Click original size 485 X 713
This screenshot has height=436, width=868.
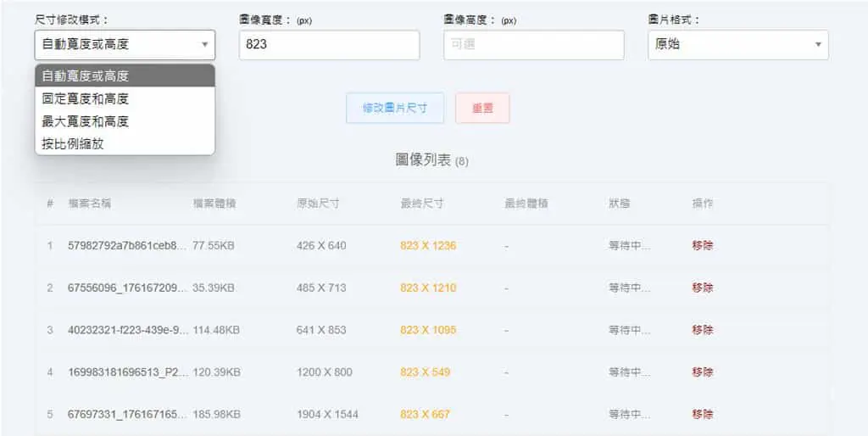click(x=321, y=288)
